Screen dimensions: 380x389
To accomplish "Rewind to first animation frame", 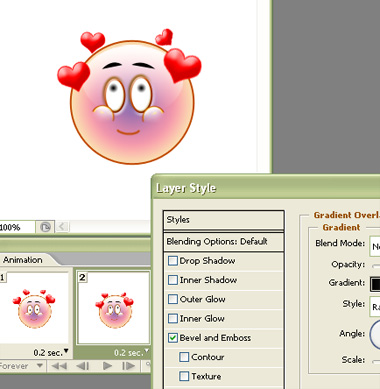I will (59, 366).
